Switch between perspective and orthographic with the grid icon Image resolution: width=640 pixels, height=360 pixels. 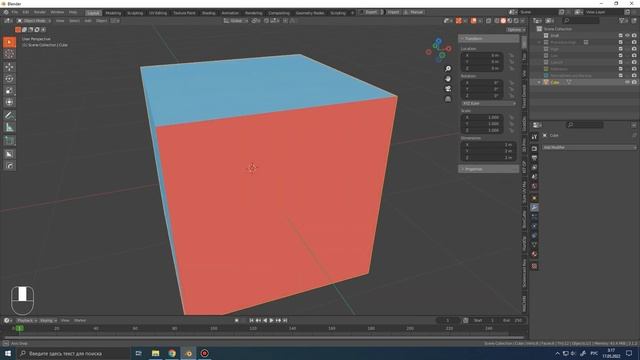pyautogui.click(x=448, y=99)
